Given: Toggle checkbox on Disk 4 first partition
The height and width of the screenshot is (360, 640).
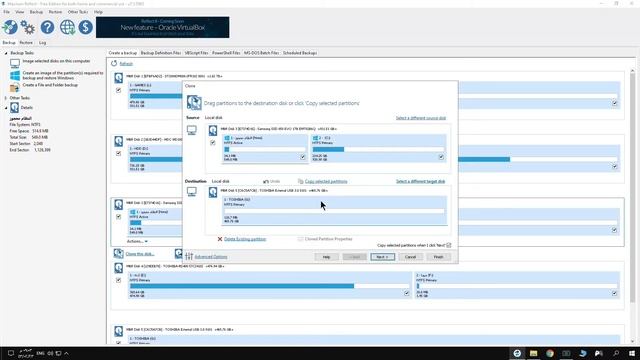Looking at the screenshot, I should point(407,293).
